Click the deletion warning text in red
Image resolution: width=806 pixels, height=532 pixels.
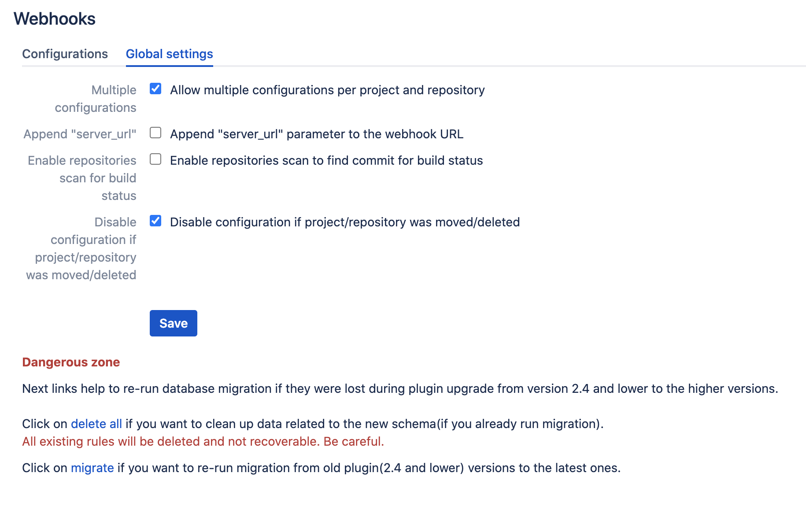tap(203, 441)
